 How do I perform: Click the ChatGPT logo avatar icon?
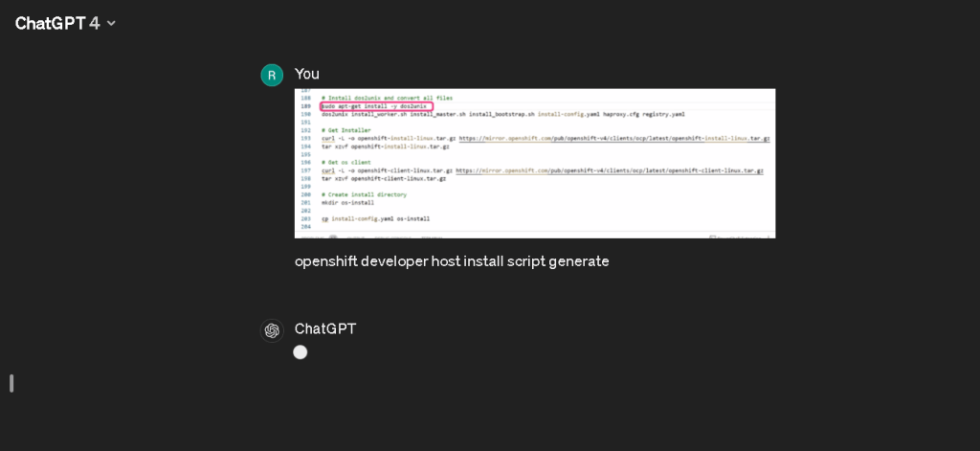(x=272, y=330)
